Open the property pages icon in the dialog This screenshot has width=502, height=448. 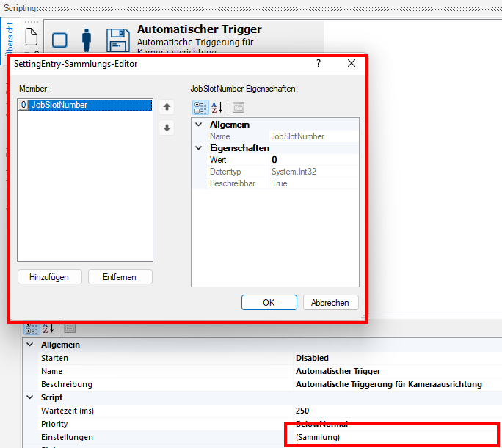(238, 107)
